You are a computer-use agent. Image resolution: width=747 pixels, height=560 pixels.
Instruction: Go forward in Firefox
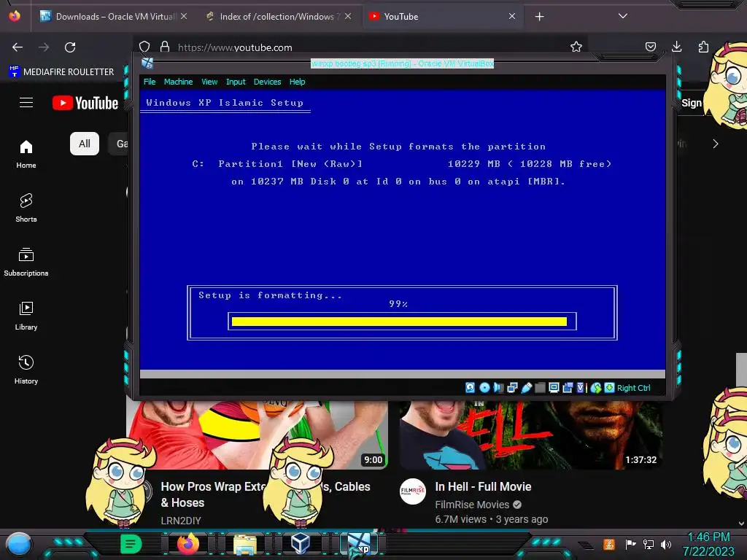[44, 47]
